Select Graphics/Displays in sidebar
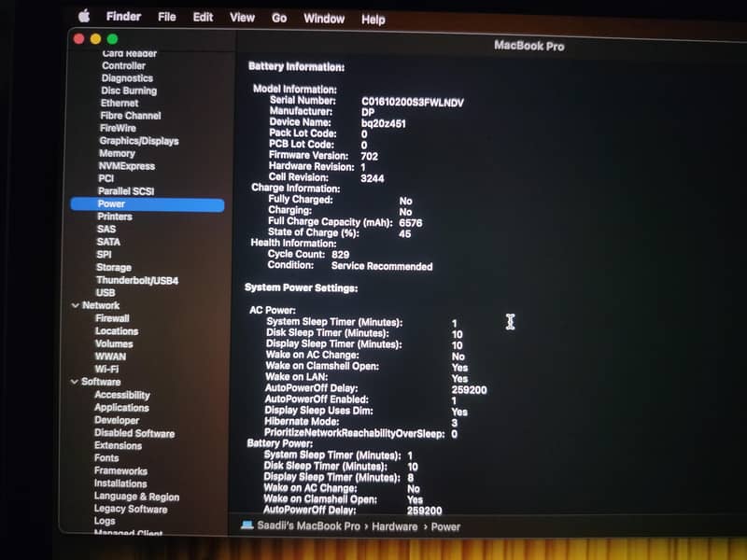Viewport: 747px width, 560px height. pyautogui.click(x=139, y=141)
